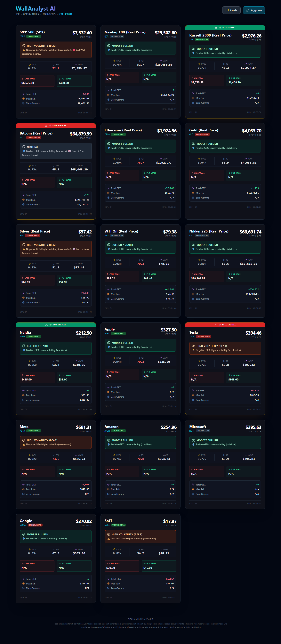Click Apple RSI value 70.2
The width and height of the screenshot is (281, 644).
[x=140, y=362]
